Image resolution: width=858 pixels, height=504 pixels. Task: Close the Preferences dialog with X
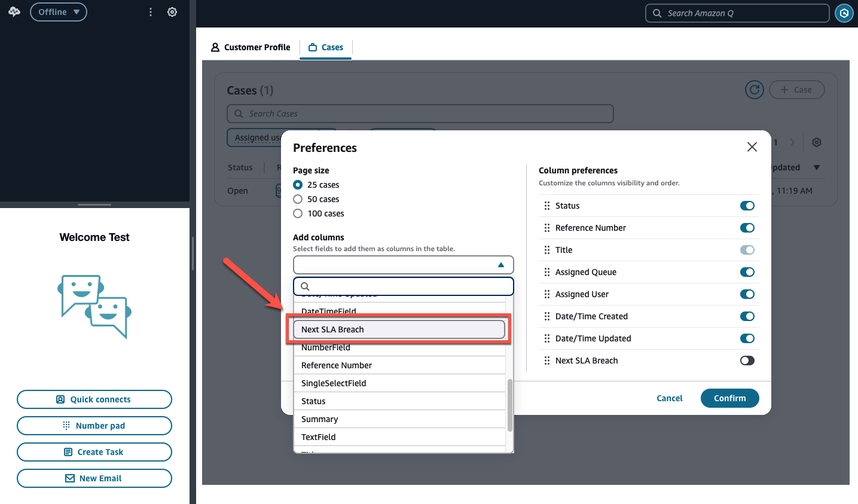click(752, 147)
